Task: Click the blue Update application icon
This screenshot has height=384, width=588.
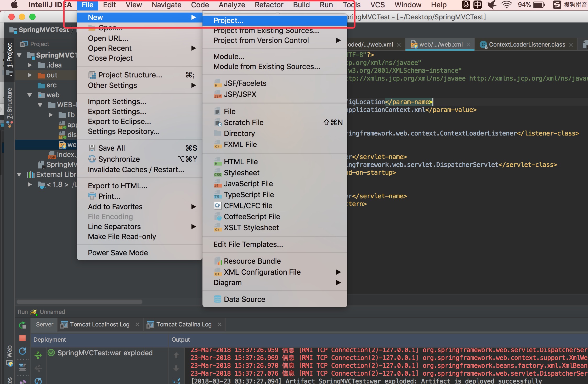Action: 23,351
